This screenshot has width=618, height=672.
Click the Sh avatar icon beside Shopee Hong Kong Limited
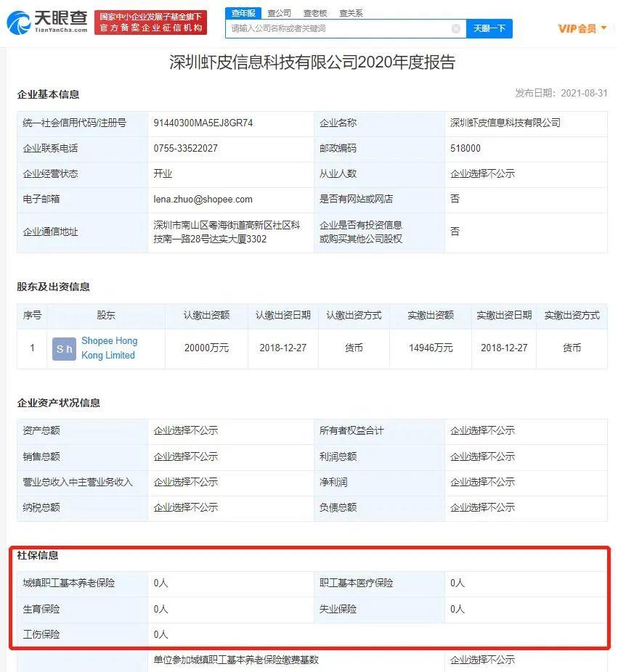(64, 348)
